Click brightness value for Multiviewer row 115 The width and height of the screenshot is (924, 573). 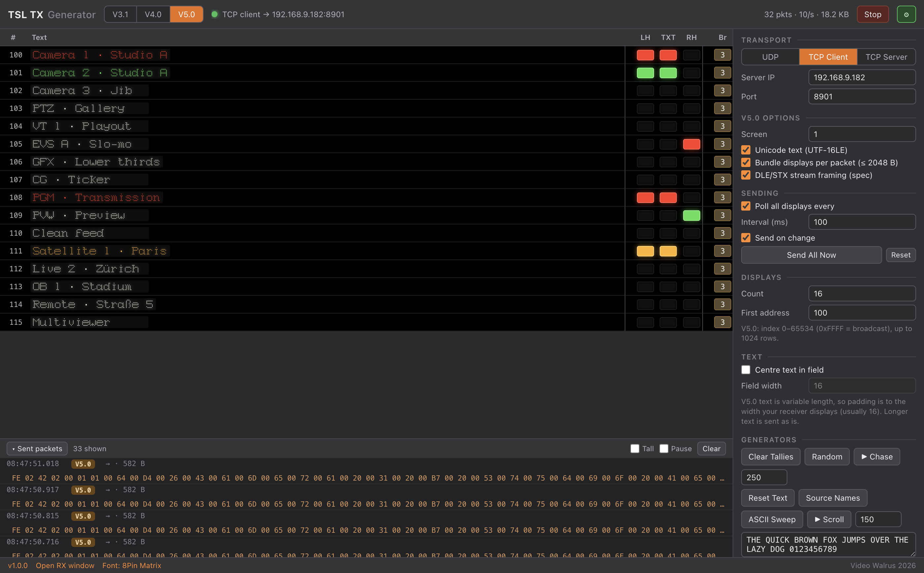tap(722, 322)
